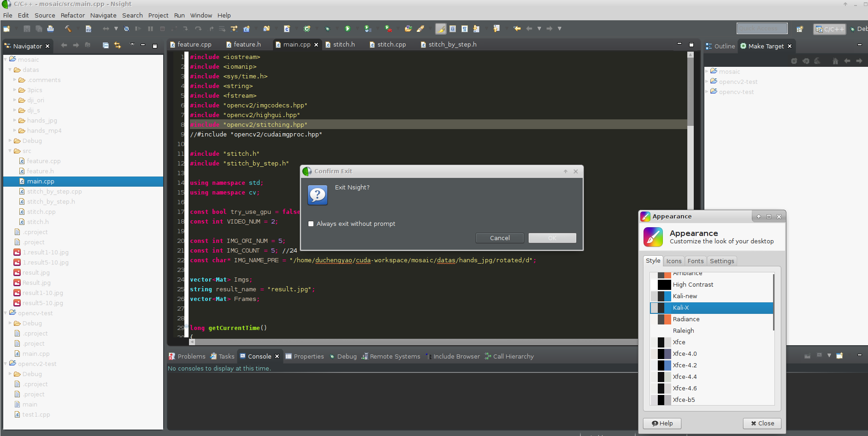Toggle Link with Editor in Navigator

pos(118,45)
